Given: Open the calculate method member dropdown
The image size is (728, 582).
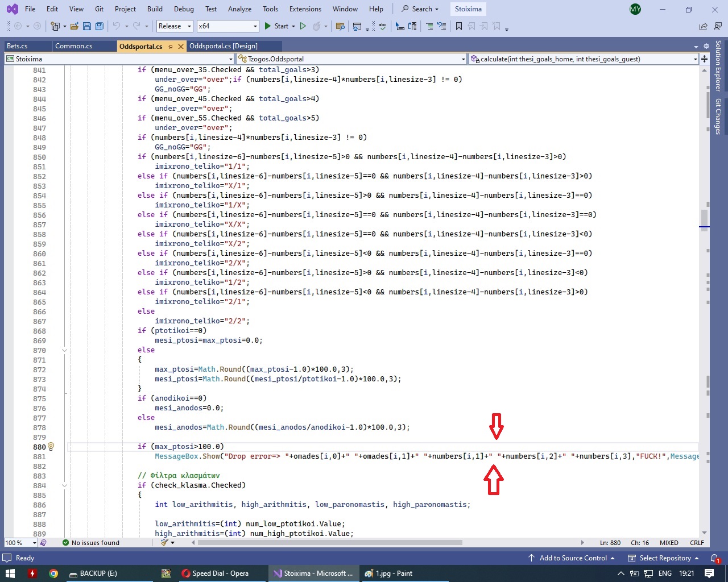Looking at the screenshot, I should (x=584, y=59).
